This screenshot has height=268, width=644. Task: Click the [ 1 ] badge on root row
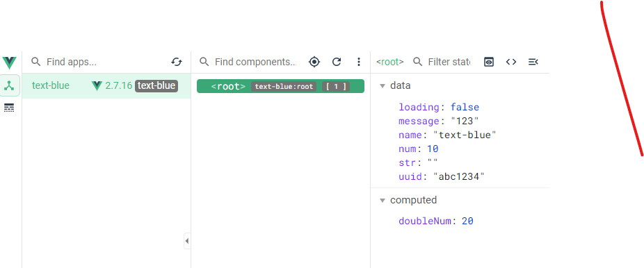(337, 87)
